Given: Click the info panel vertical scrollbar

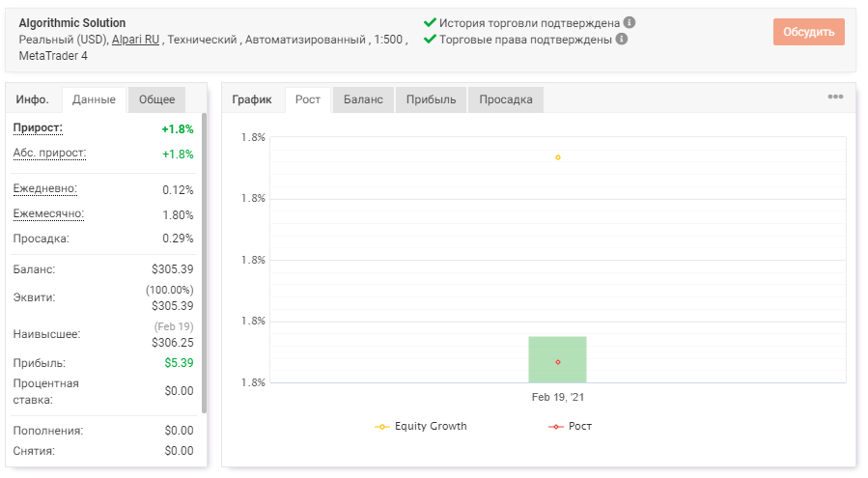Looking at the screenshot, I should (x=204, y=263).
